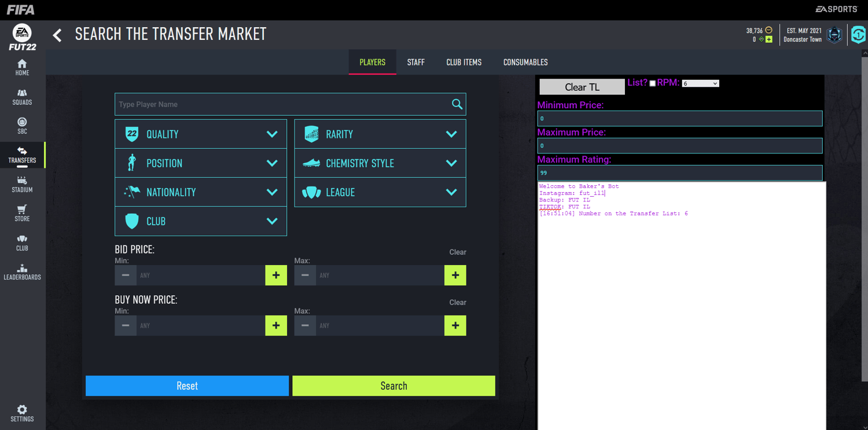Click the Buy Now Price Max value field
This screenshot has height=430, width=868.
(380, 326)
